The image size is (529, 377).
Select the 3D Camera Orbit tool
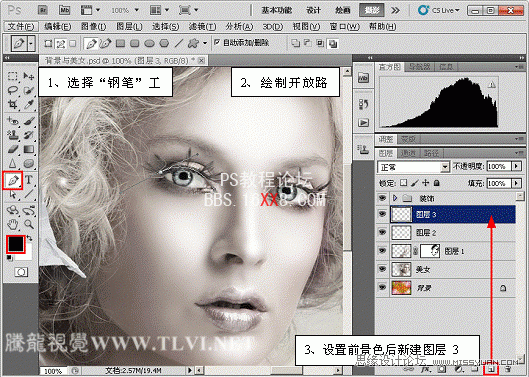click(29, 211)
